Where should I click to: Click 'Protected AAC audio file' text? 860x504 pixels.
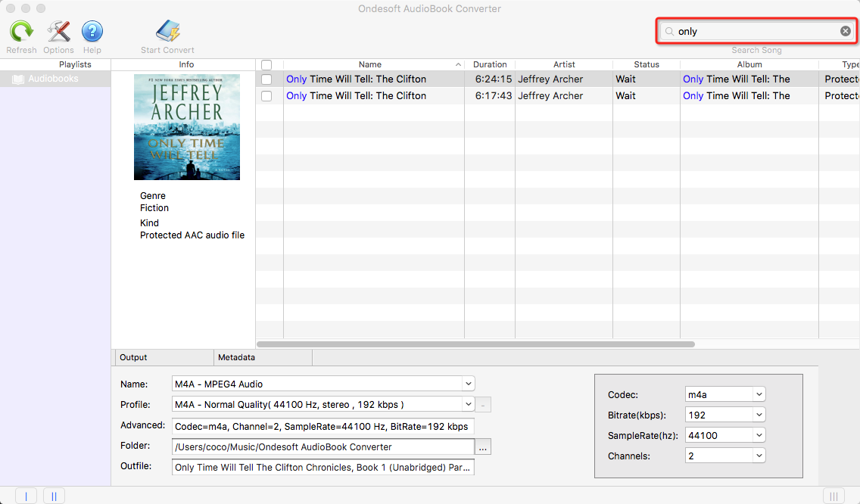coord(192,235)
